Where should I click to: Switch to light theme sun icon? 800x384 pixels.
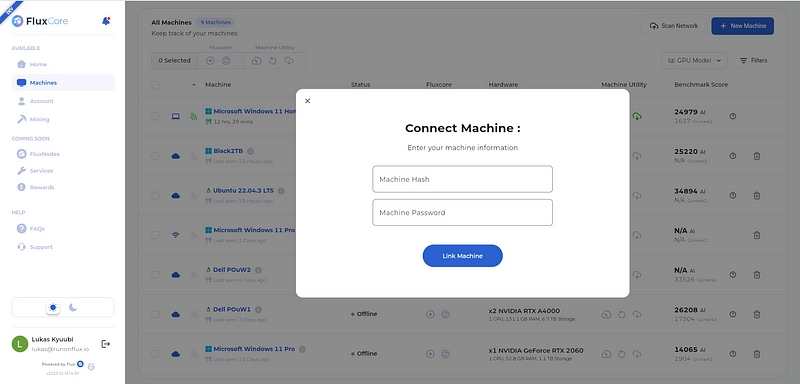tap(53, 308)
